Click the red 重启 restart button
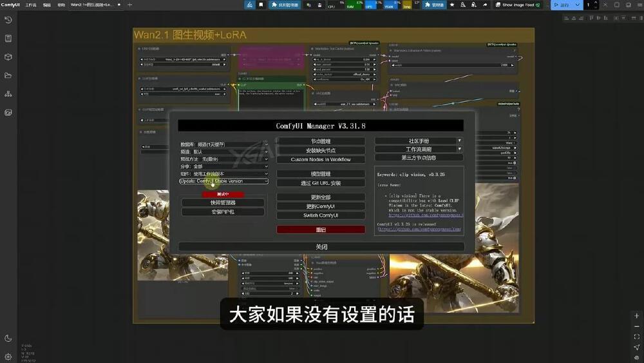 pyautogui.click(x=321, y=230)
